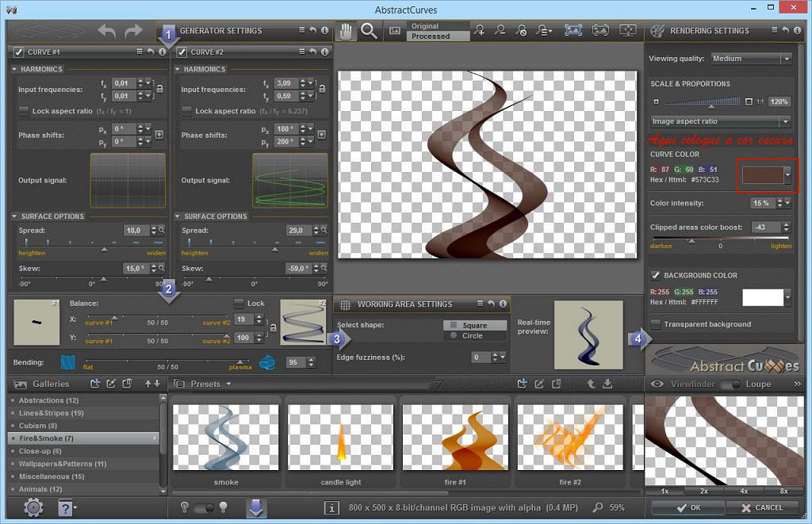Open the settings gear at bottom left

coord(33,507)
